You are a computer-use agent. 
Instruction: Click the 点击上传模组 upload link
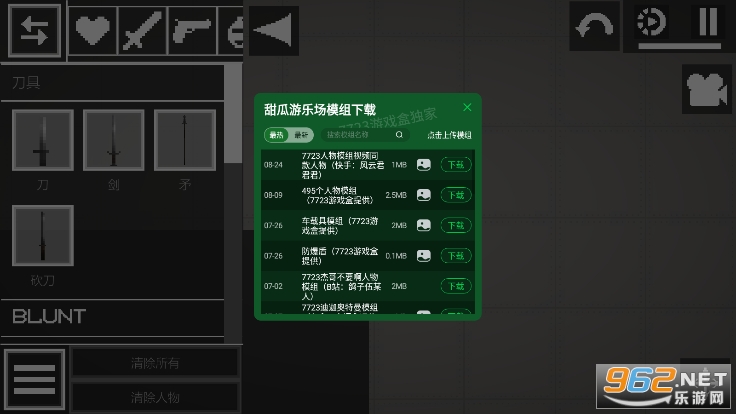(449, 135)
